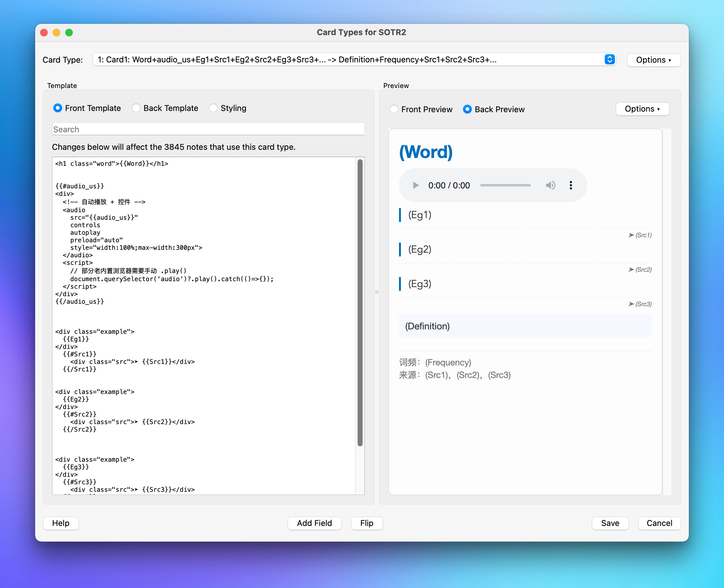Click into the template Search field
724x588 pixels.
click(x=208, y=129)
